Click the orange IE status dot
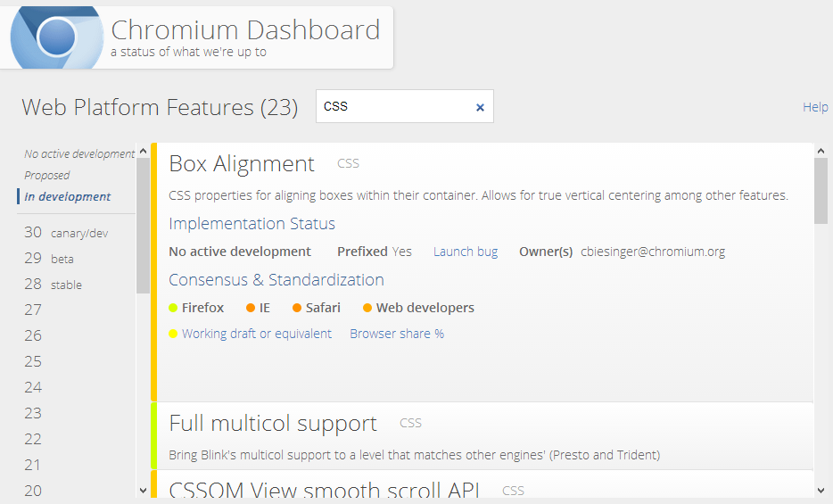 tap(251, 308)
